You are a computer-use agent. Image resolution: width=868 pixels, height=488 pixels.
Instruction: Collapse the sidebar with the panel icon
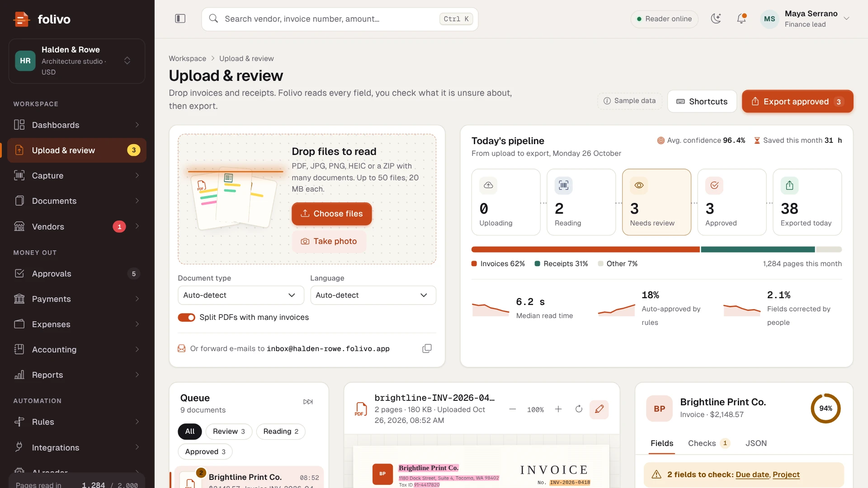tap(180, 19)
